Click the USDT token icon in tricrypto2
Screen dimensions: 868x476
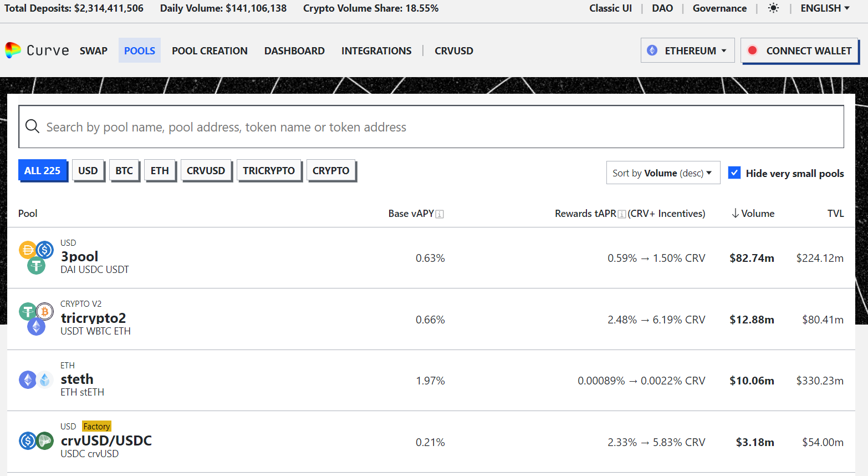click(x=28, y=311)
